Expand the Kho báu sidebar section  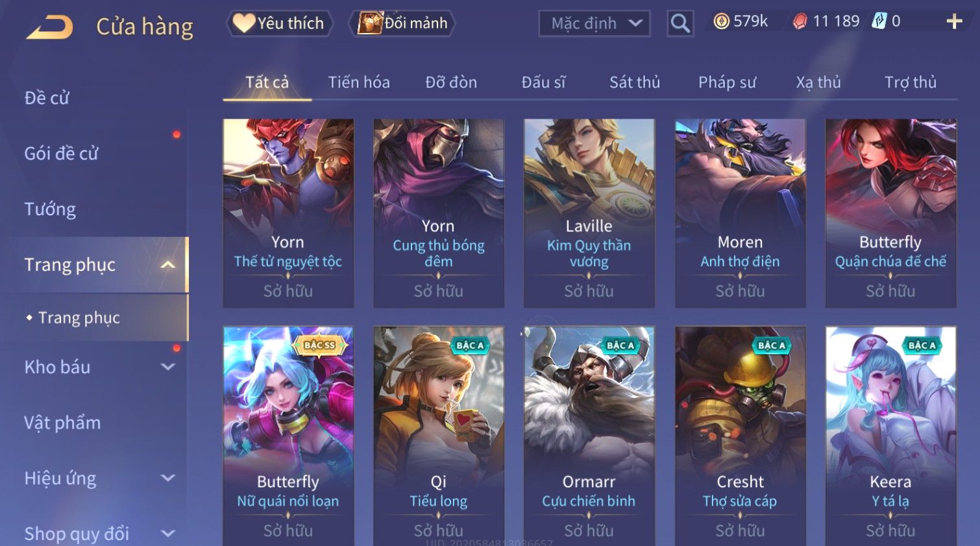168,367
